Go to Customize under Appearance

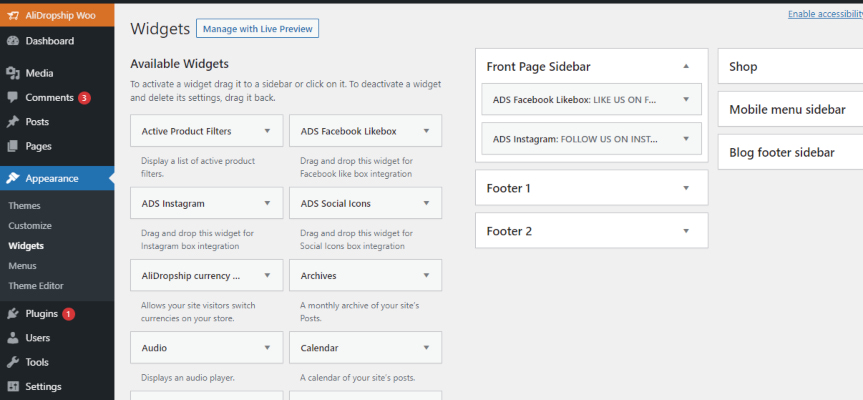click(30, 225)
